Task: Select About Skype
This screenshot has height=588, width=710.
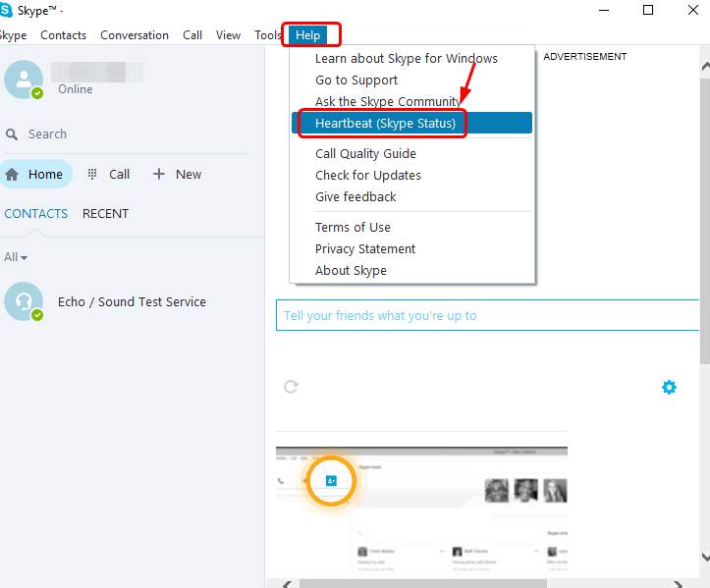Action: (x=351, y=271)
